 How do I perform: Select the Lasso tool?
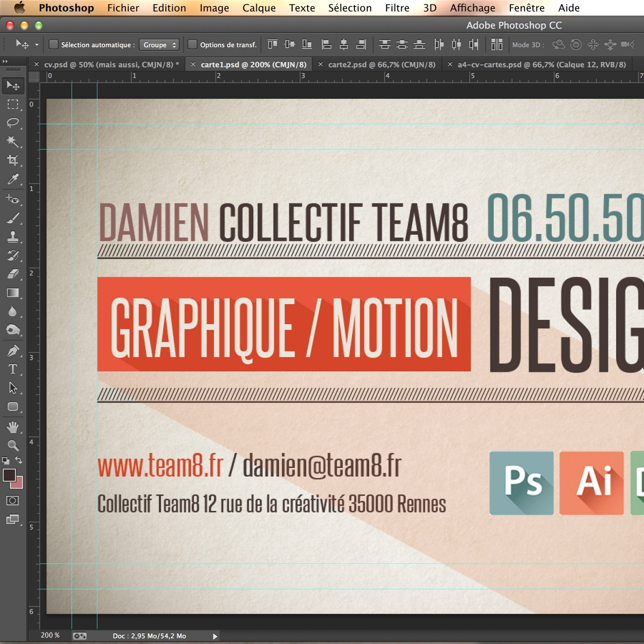(13, 123)
